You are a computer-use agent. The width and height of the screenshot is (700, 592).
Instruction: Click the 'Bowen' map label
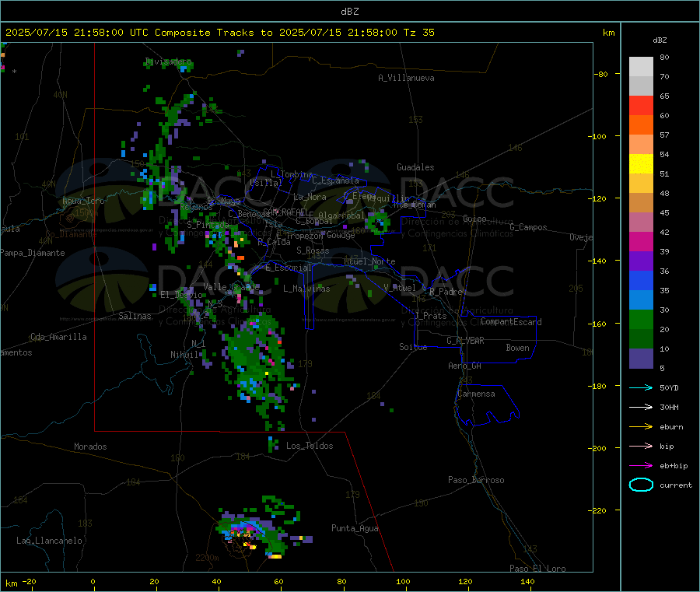[517, 348]
